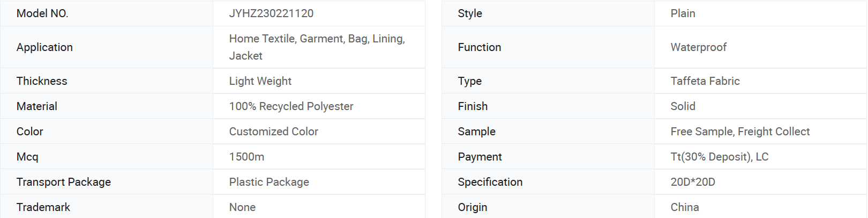868x218 pixels.
Task: Select the Model NO. label cell
Action: tap(107, 13)
